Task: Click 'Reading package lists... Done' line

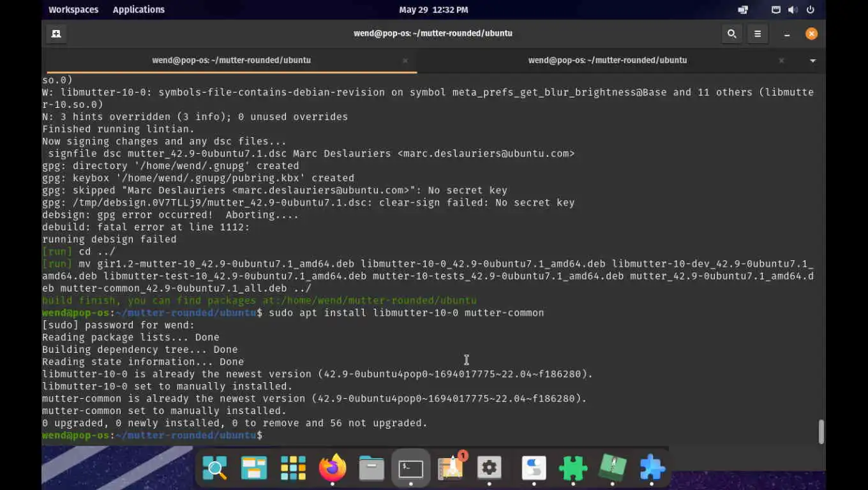Action: (131, 337)
